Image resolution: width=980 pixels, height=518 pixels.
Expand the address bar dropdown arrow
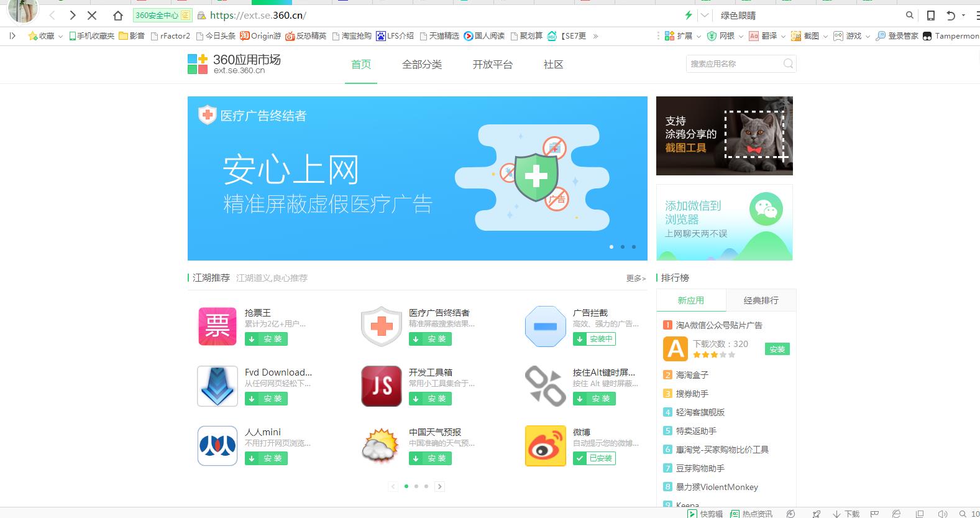click(705, 16)
